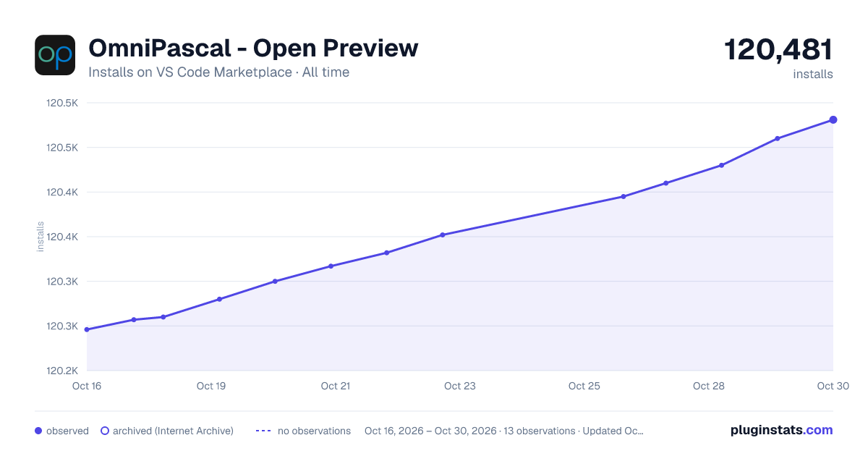Click 'archived (Internet Archive)' legend label
The width and height of the screenshot is (868, 456).
click(x=173, y=431)
